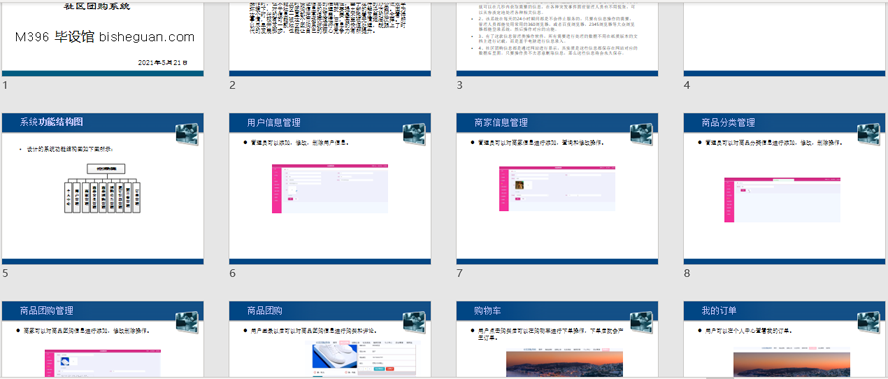Click slide number label 1

[5, 86]
